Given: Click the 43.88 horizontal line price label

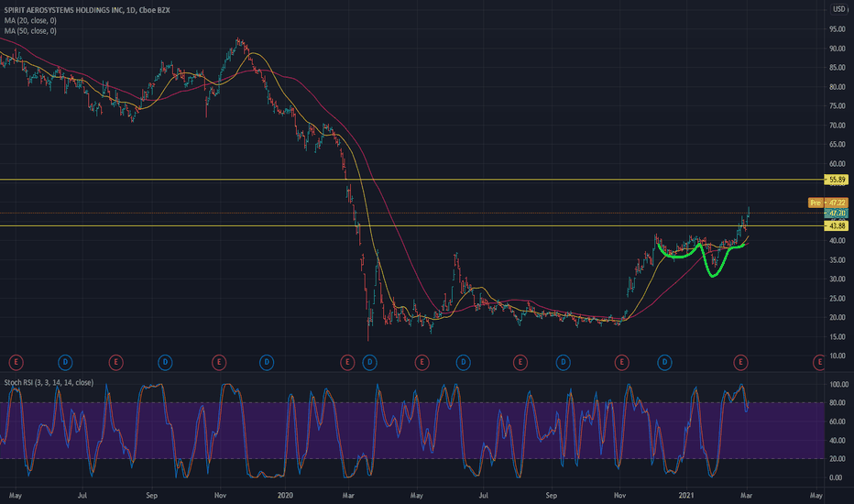Looking at the screenshot, I should [837, 225].
